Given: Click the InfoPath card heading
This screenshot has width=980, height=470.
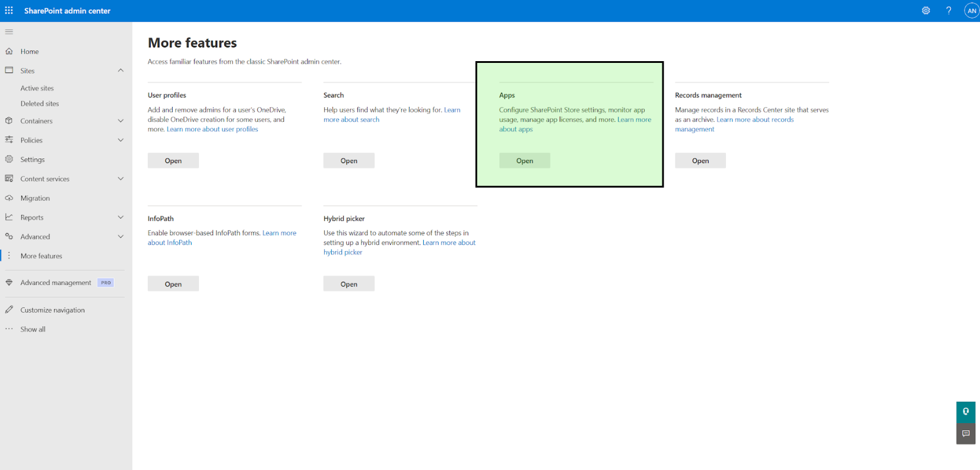Looking at the screenshot, I should [x=160, y=218].
